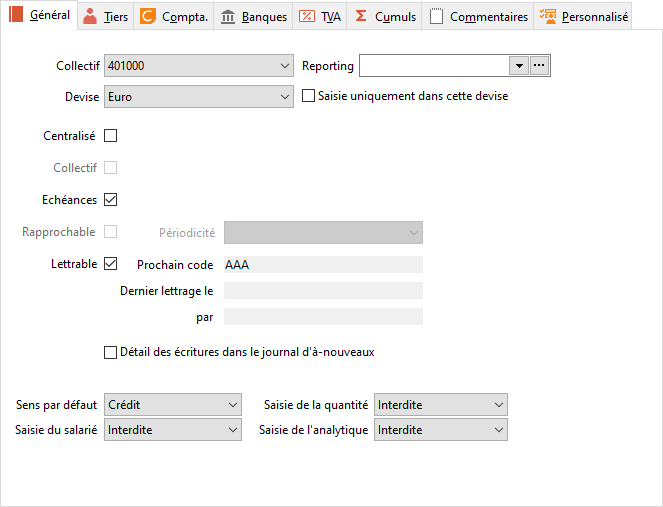Click the percent icon for TVA
663x507 pixels.
307,16
